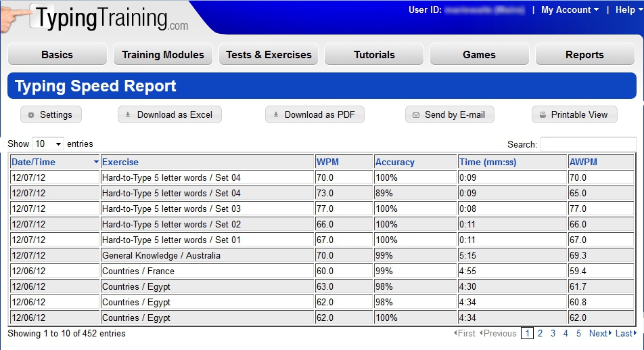The width and height of the screenshot is (644, 350).
Task: Switch to the Games tab
Action: click(479, 55)
